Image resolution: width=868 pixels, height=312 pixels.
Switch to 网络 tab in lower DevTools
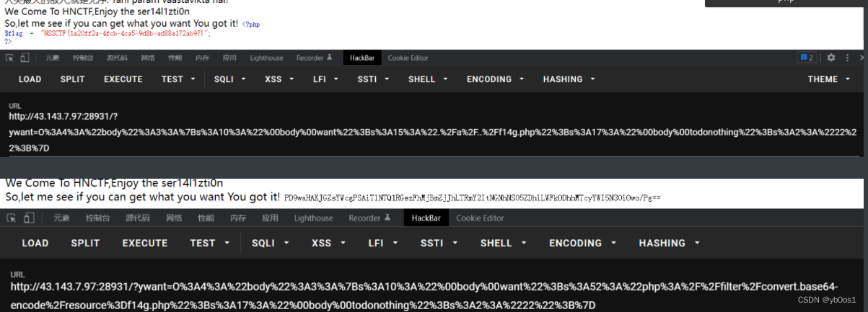pos(174,218)
